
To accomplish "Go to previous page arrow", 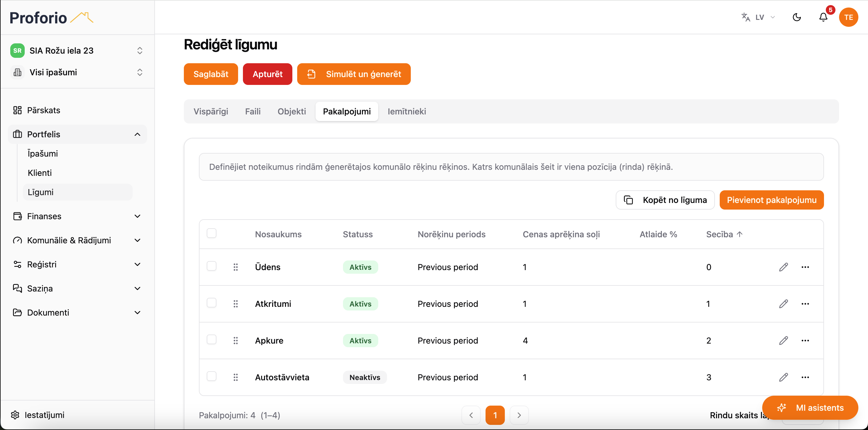I will point(471,415).
